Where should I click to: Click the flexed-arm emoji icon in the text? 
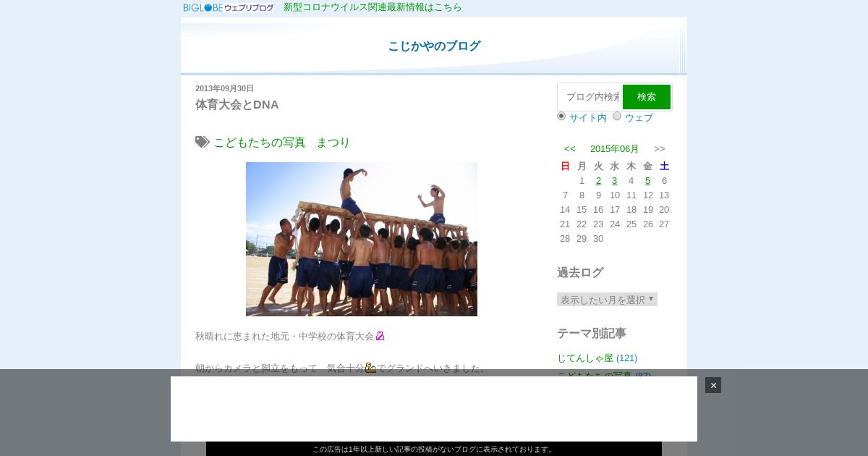[x=371, y=368]
